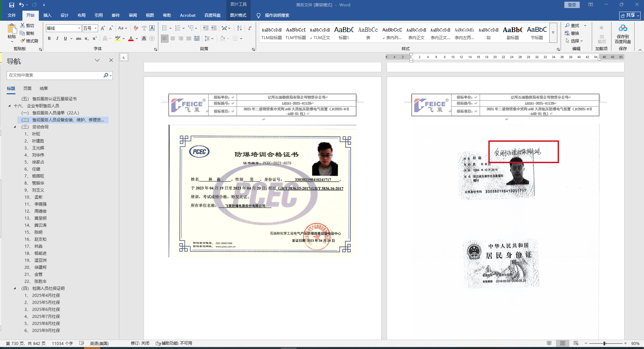Switch to web layout view in status bar
The width and height of the screenshot is (644, 349).
click(x=576, y=343)
